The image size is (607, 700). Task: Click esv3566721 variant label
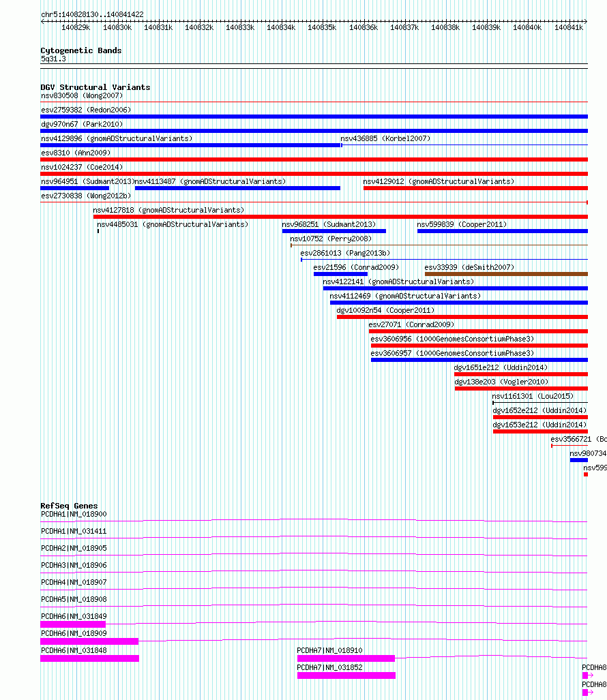coord(578,439)
